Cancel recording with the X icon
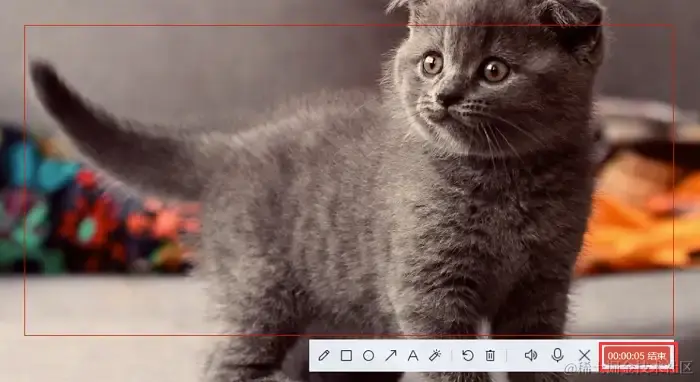700x382 pixels. point(584,356)
